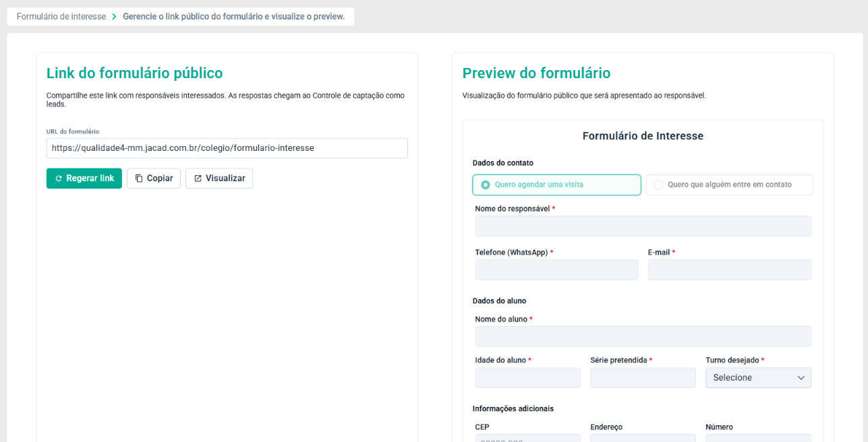The image size is (868, 442).
Task: Click the refresh icon in Regerar link
Action: pos(59,179)
